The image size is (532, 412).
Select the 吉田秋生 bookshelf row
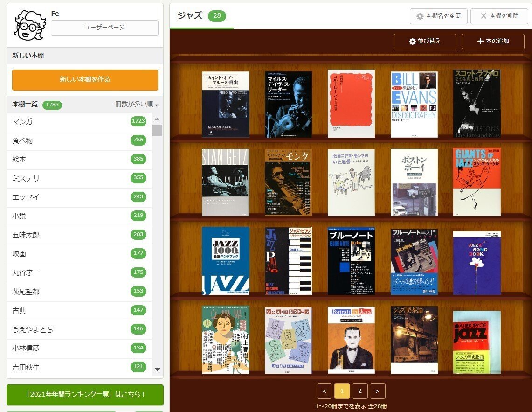tap(79, 367)
